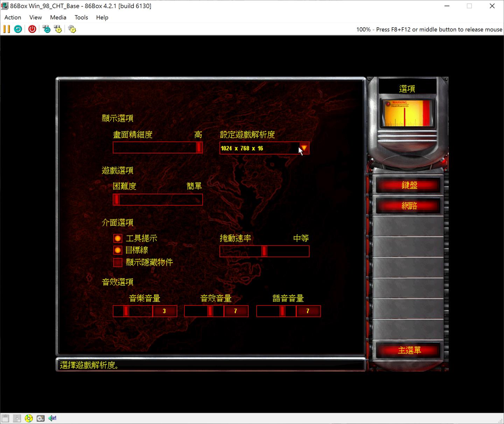The width and height of the screenshot is (504, 424).
Task: Click the 簡單 difficulty value label
Action: (194, 186)
